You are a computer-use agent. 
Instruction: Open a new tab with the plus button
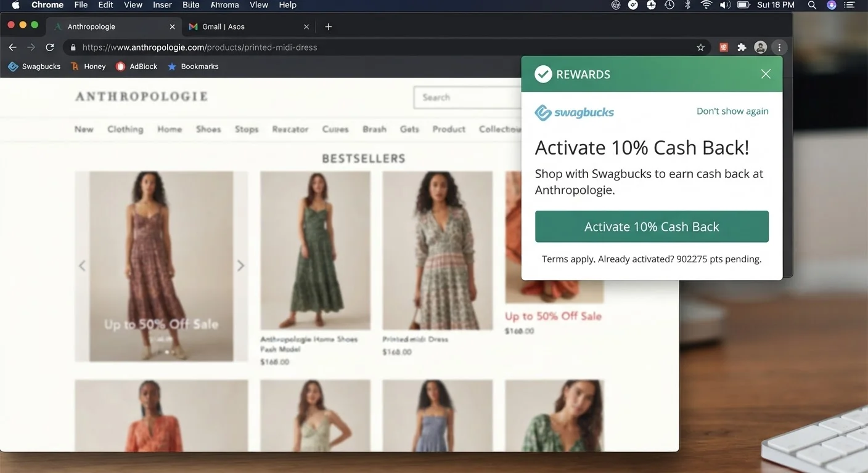(329, 26)
